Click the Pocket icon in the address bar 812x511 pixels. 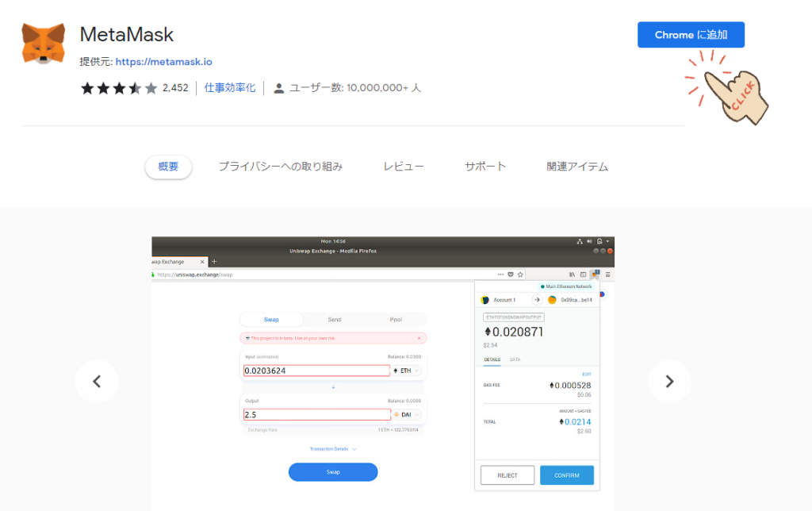click(511, 275)
